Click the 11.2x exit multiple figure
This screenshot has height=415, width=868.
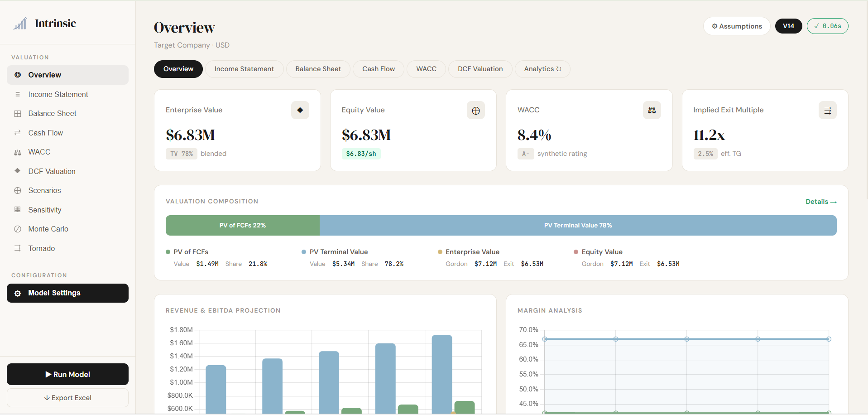(709, 135)
